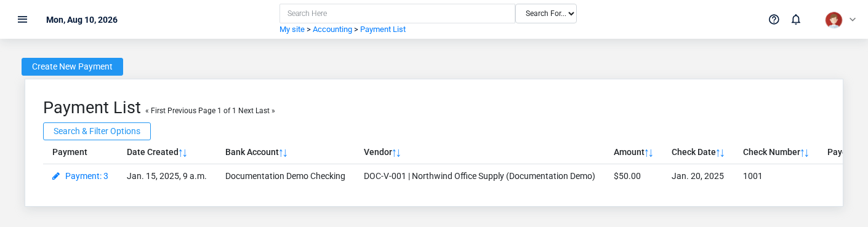868x227 pixels.
Task: Click the Payment List heading
Action: [x=92, y=108]
